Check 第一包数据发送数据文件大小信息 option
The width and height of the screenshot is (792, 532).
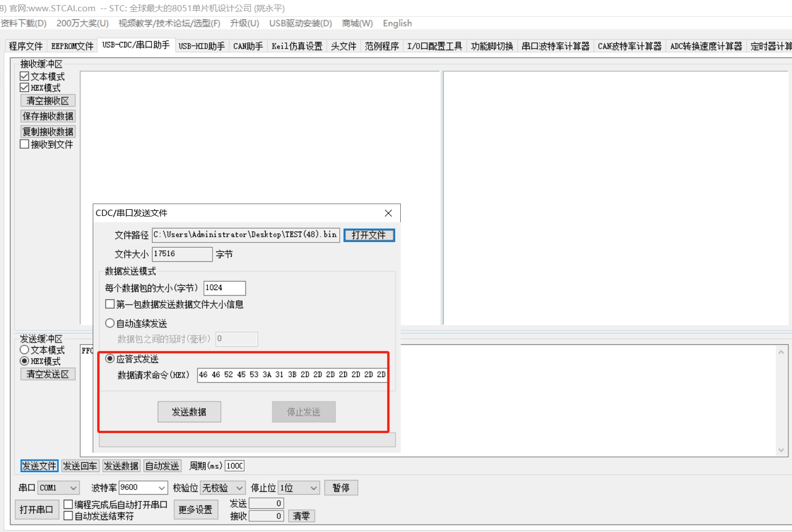coord(110,304)
